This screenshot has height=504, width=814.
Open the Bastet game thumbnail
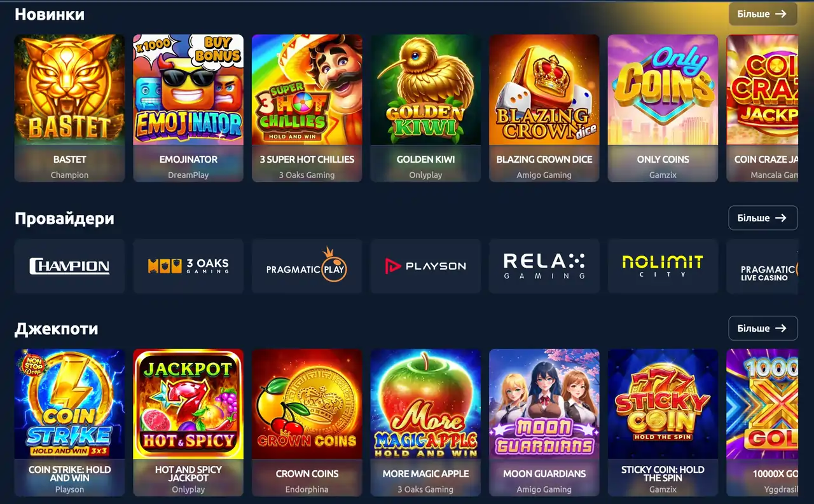click(x=69, y=108)
